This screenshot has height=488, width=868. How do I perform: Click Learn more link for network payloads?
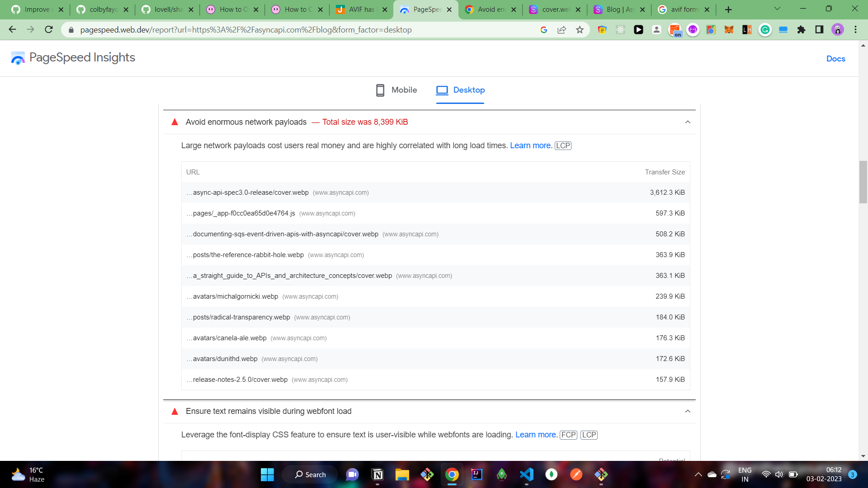pyautogui.click(x=530, y=145)
